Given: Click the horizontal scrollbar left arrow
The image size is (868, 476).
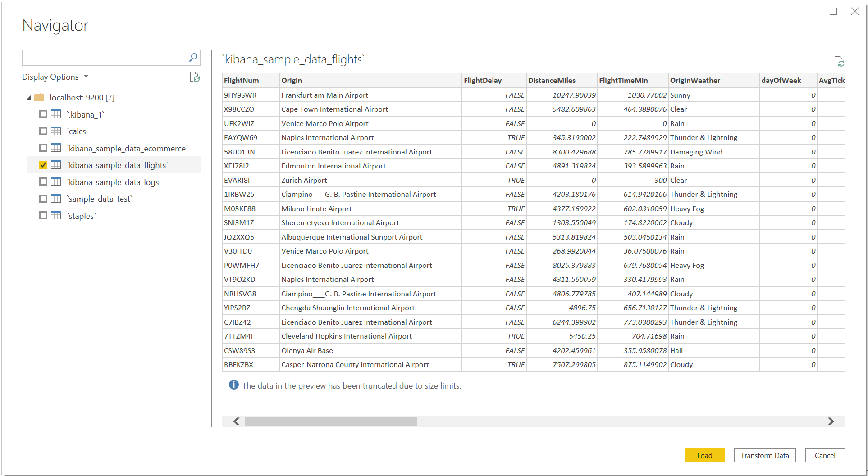Looking at the screenshot, I should click(236, 421).
